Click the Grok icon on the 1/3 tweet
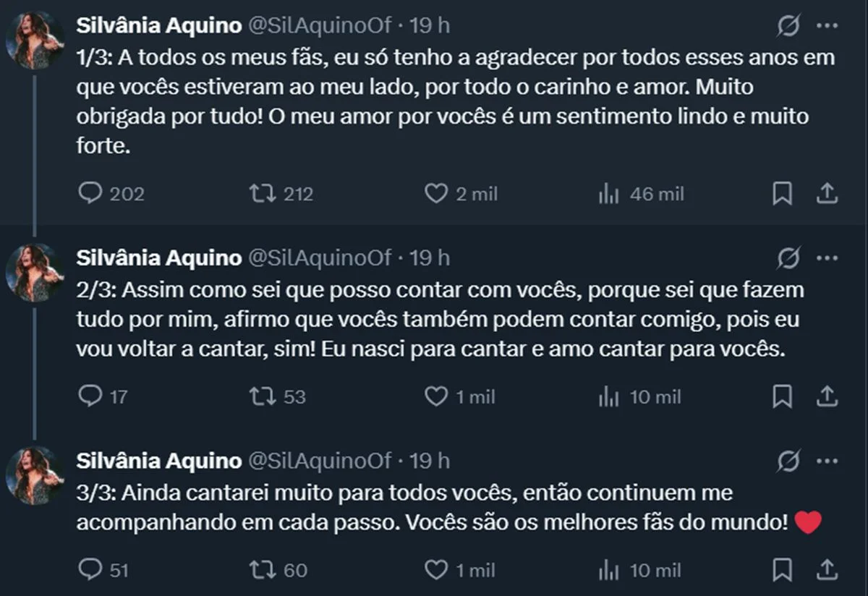The height and width of the screenshot is (596, 868). pyautogui.click(x=788, y=27)
